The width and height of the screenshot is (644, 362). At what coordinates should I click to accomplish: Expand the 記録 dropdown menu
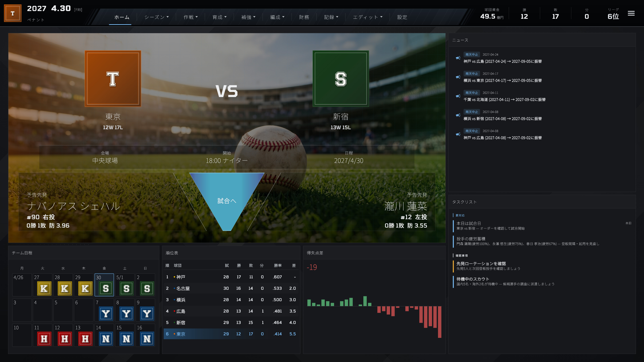click(x=331, y=17)
